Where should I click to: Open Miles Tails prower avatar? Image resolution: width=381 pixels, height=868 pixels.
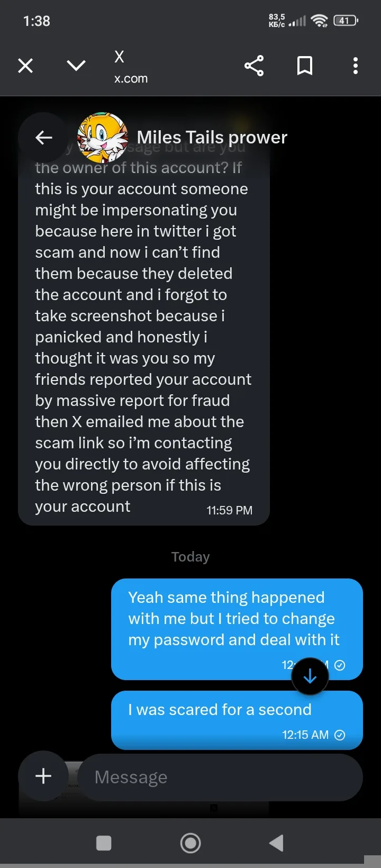pos(103,138)
